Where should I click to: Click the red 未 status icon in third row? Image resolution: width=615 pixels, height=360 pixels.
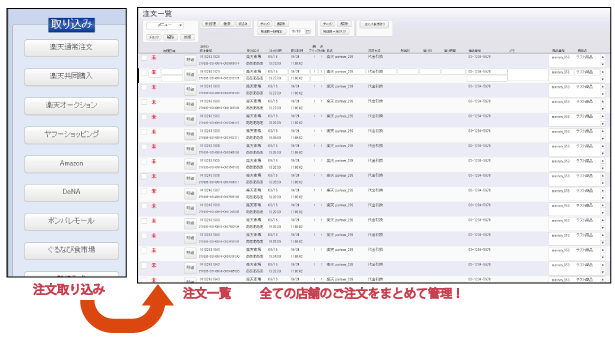(x=154, y=87)
